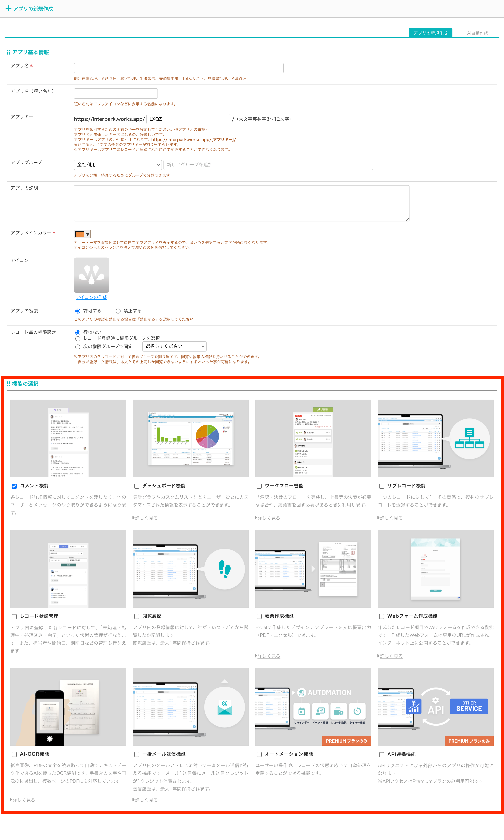504x840 pixels.
Task: Check the 閲覧履歴 checkbox
Action: pos(137,616)
